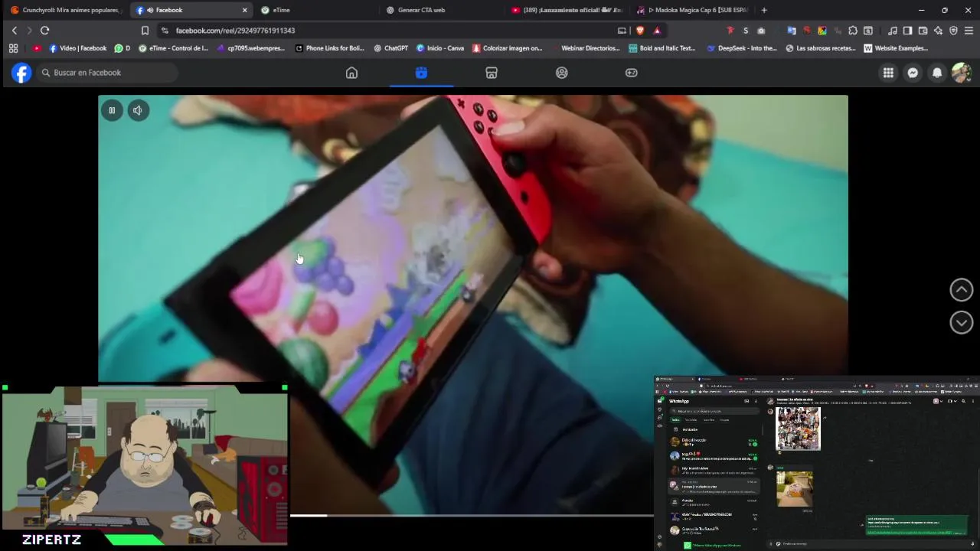Open Brave VPN shield icon
The image size is (980, 551).
click(x=953, y=31)
